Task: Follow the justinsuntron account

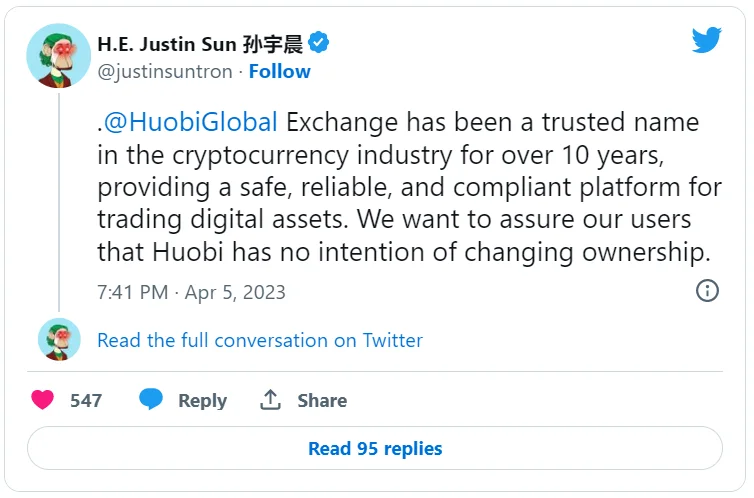Action: click(x=279, y=71)
